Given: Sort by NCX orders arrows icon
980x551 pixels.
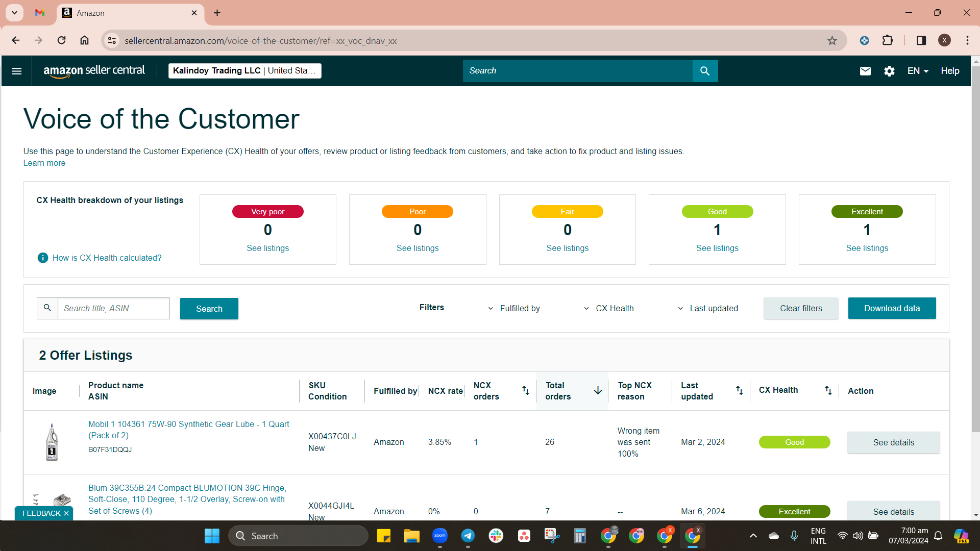Looking at the screenshot, I should pos(525,391).
